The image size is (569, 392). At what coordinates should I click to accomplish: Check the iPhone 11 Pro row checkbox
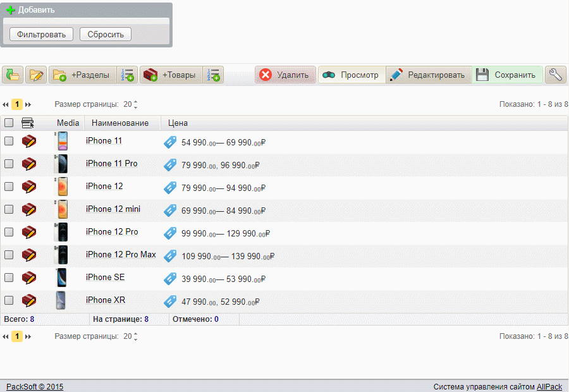coord(9,164)
